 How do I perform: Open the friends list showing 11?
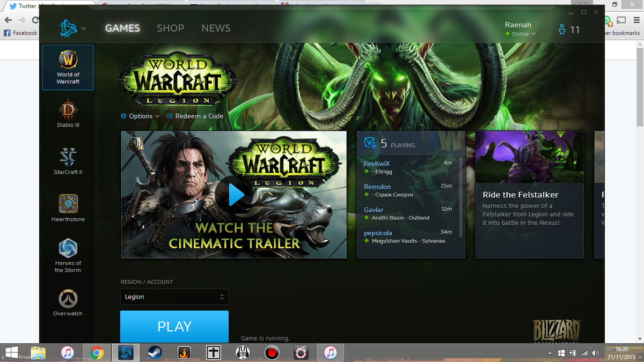(x=569, y=29)
